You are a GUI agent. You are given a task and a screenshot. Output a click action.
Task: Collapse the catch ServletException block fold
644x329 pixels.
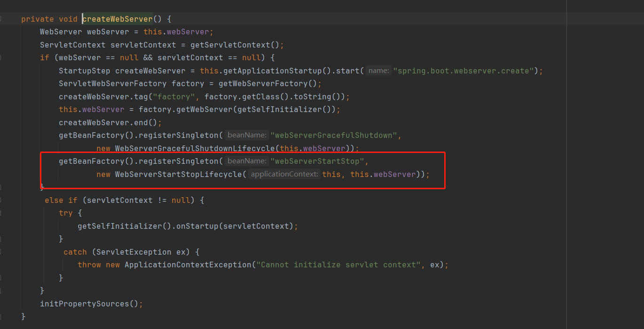tap(1, 252)
